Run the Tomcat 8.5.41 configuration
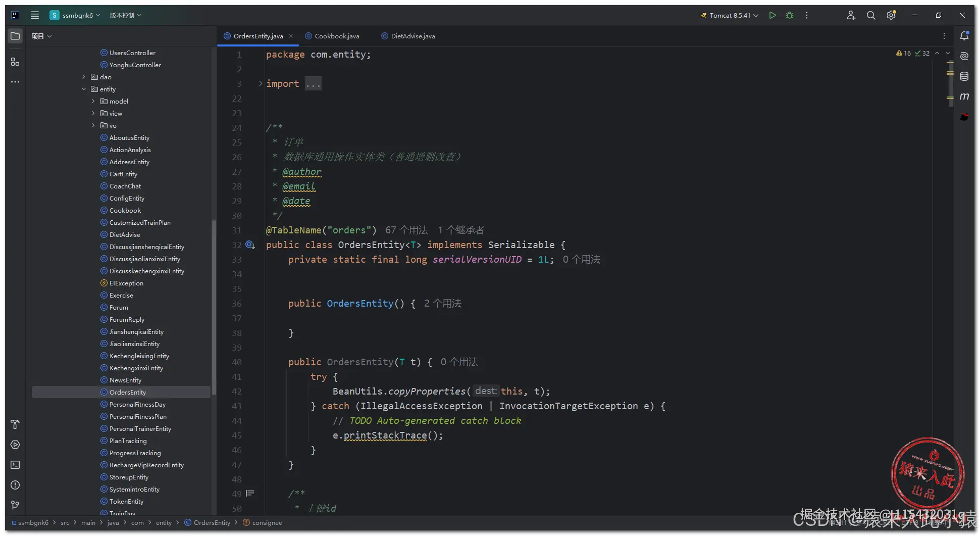Image resolution: width=980 pixels, height=536 pixels. pos(772,15)
